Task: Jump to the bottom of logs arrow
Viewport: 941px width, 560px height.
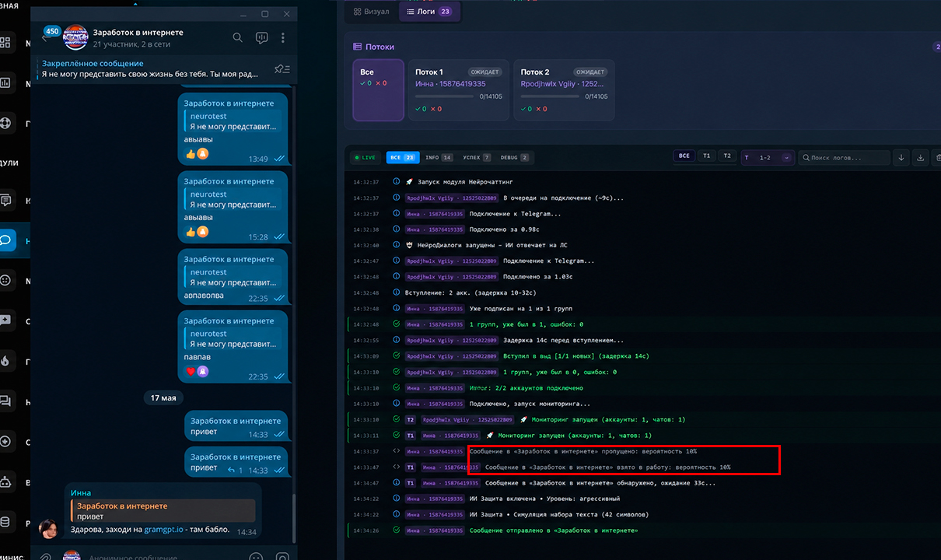Action: tap(901, 157)
